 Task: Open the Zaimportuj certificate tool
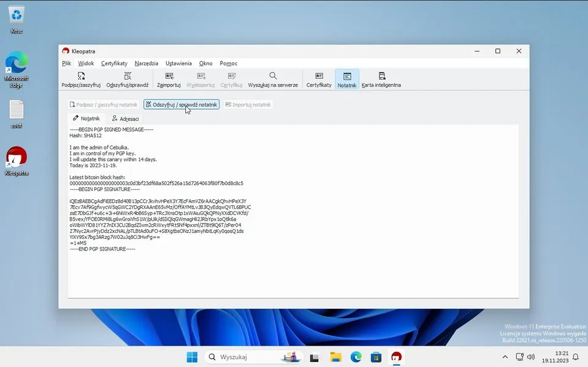[x=169, y=80]
